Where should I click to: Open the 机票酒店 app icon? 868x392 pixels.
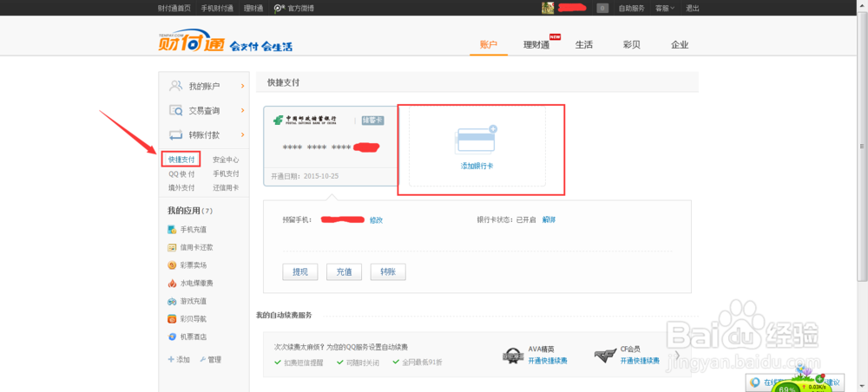click(x=172, y=336)
